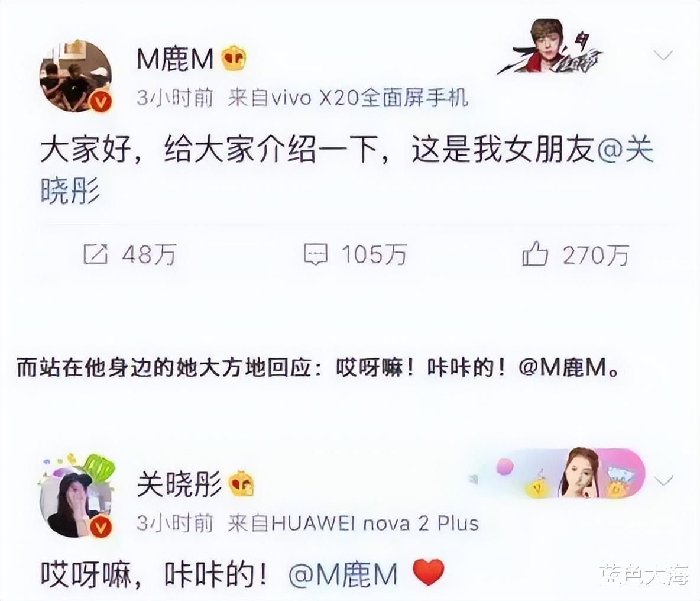The width and height of the screenshot is (700, 601).
Task: Click the crown badge beside M鹿M
Action: pyautogui.click(x=234, y=59)
